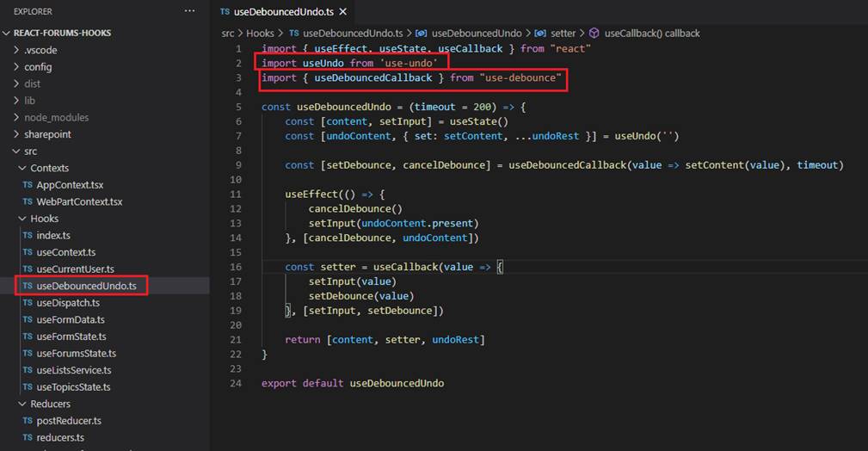868x451 pixels.
Task: Open the Explorer more actions ellipsis
Action: click(x=189, y=11)
